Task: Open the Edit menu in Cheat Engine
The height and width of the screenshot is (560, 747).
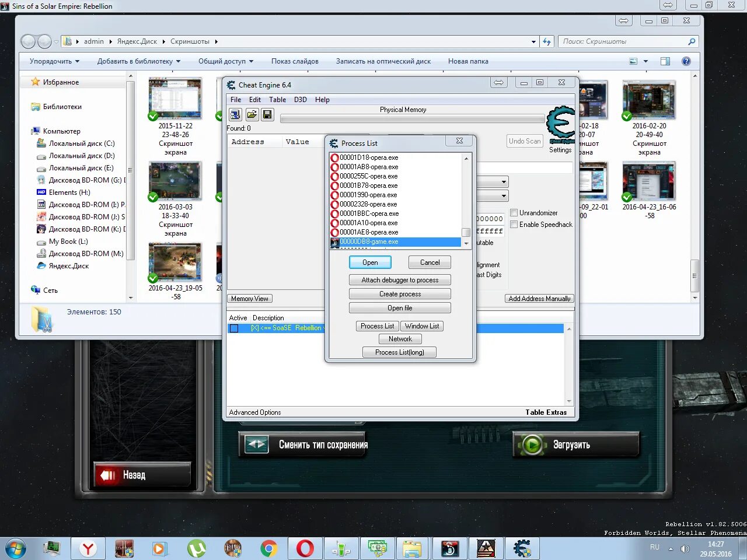Action: (255, 100)
